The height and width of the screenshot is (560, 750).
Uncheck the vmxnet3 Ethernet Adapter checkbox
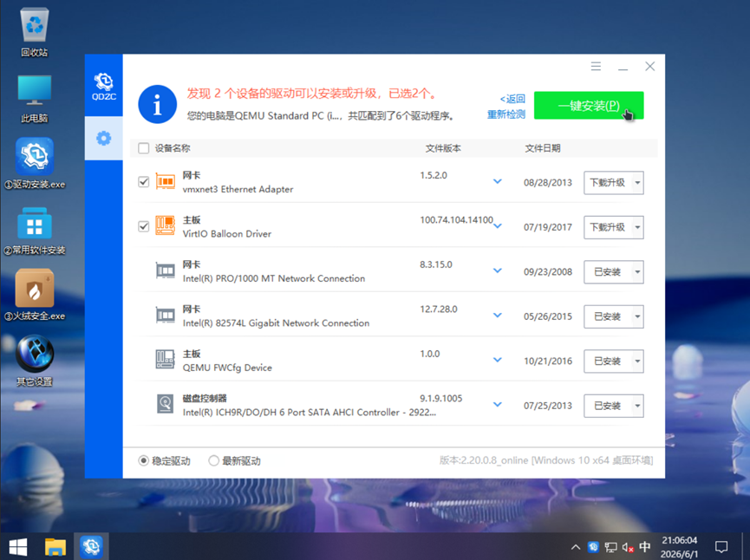143,182
